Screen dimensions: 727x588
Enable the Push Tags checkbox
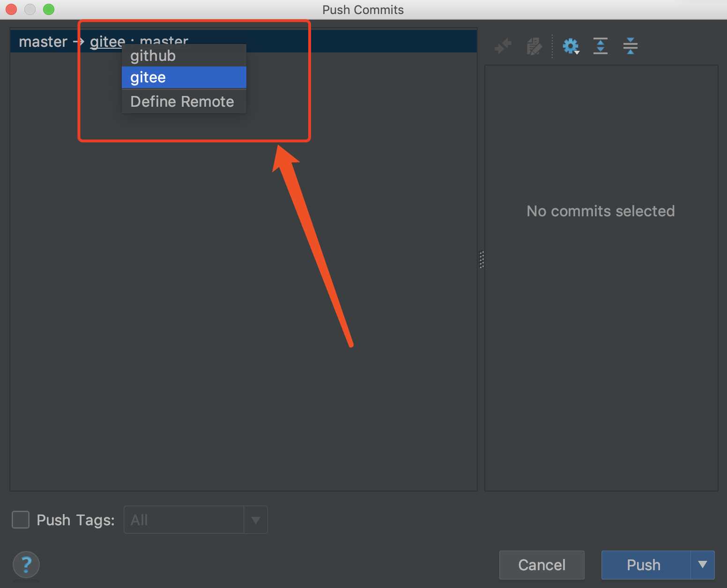coord(21,520)
